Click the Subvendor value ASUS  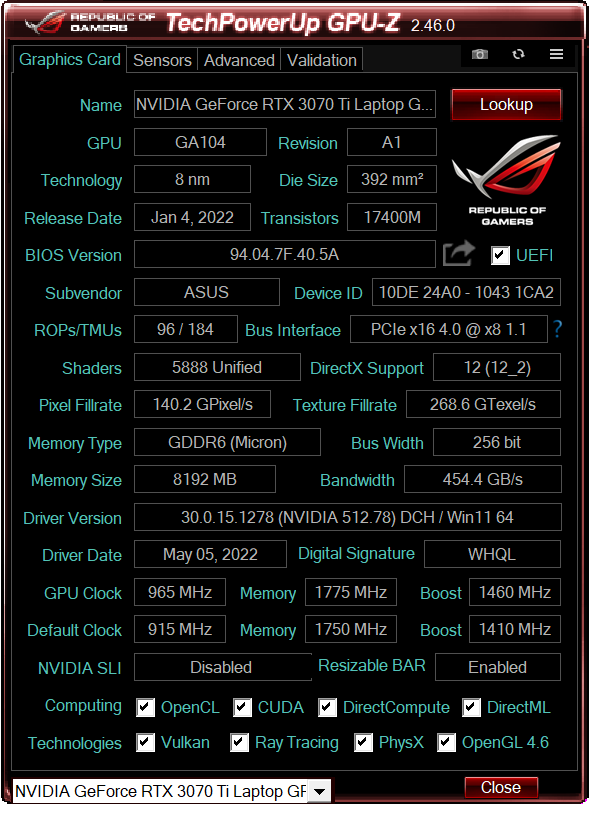click(x=207, y=292)
